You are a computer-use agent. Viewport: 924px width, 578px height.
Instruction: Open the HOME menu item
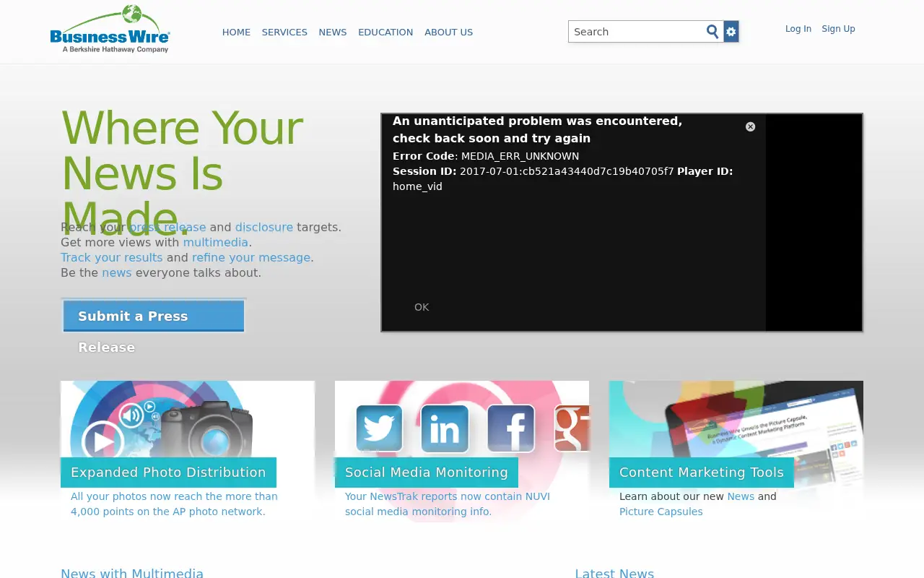236,33
